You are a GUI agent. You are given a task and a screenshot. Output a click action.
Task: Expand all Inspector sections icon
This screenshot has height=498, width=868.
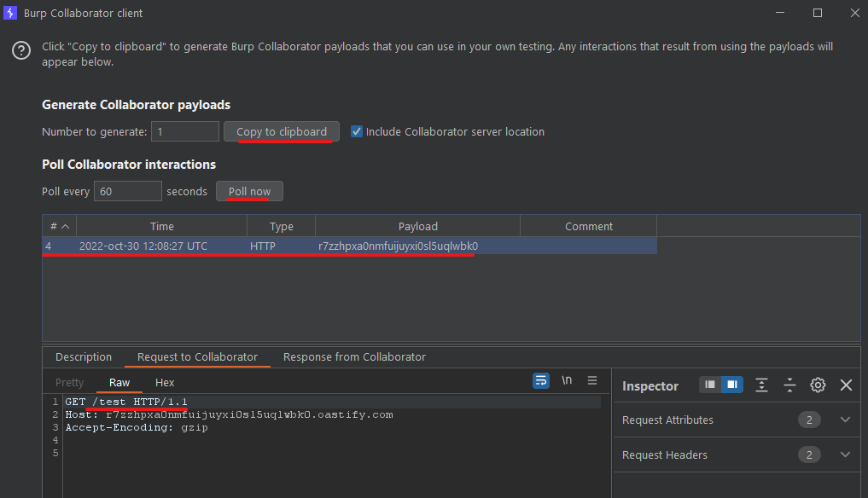761,385
